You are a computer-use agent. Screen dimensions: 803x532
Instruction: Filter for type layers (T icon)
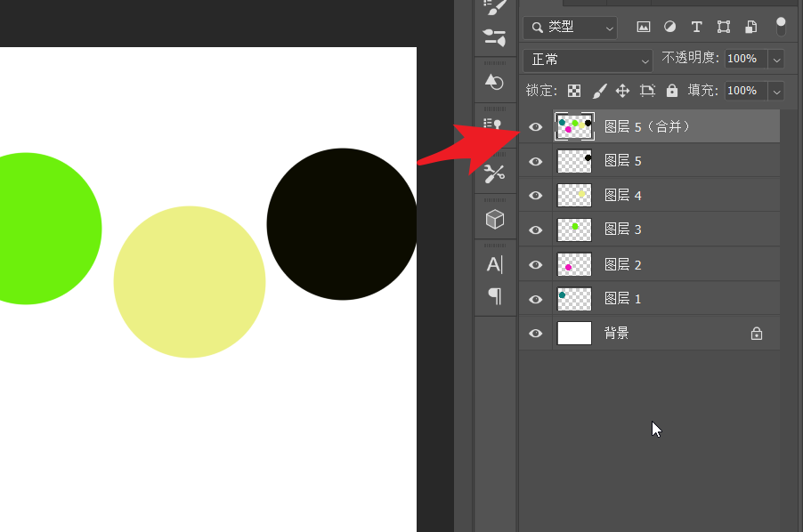[697, 27]
